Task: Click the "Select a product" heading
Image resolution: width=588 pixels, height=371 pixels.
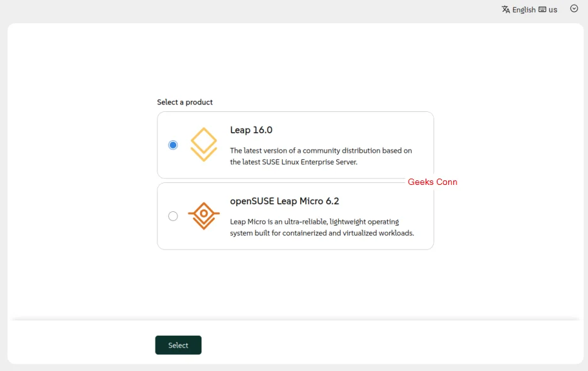Action: [185, 102]
